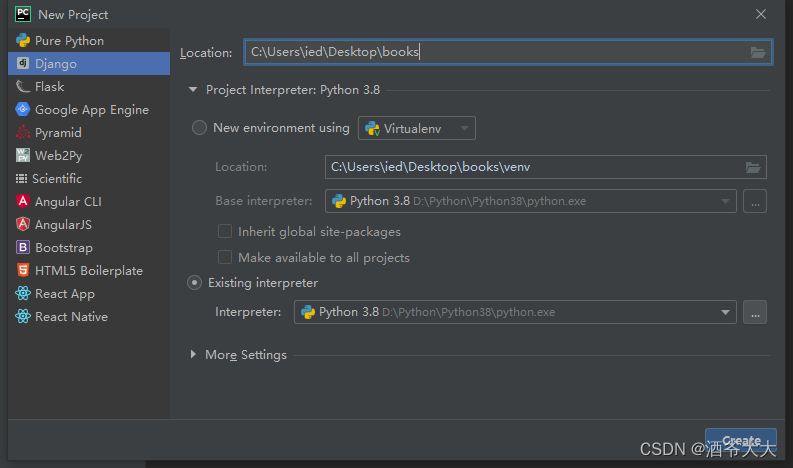Select Google App Engine label
This screenshot has height=468, width=793.
[x=92, y=110]
